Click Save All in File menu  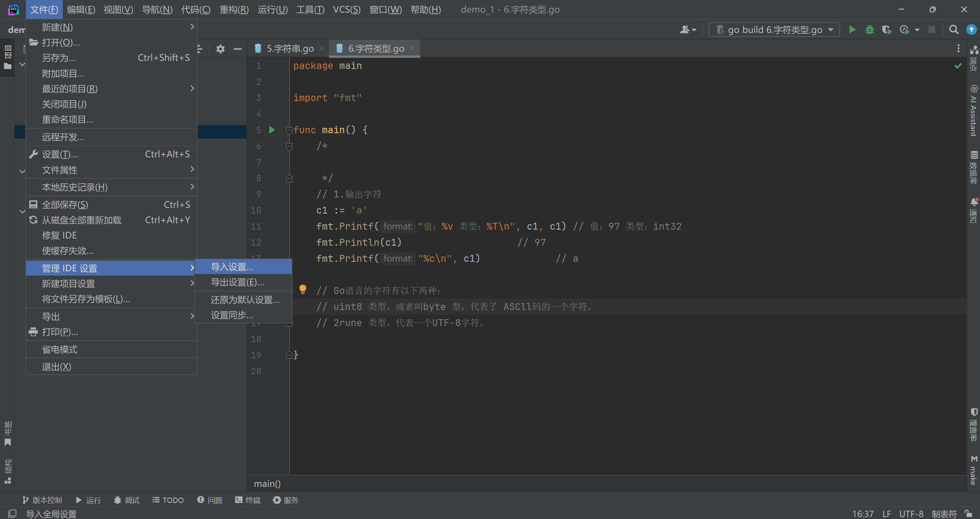111,205
